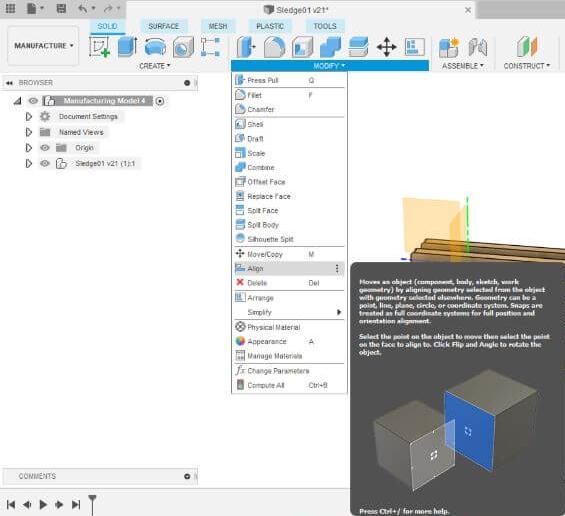Toggle visibility of Manufacturing Model 4
Image resolution: width=565 pixels, height=516 pixels.
33,101
